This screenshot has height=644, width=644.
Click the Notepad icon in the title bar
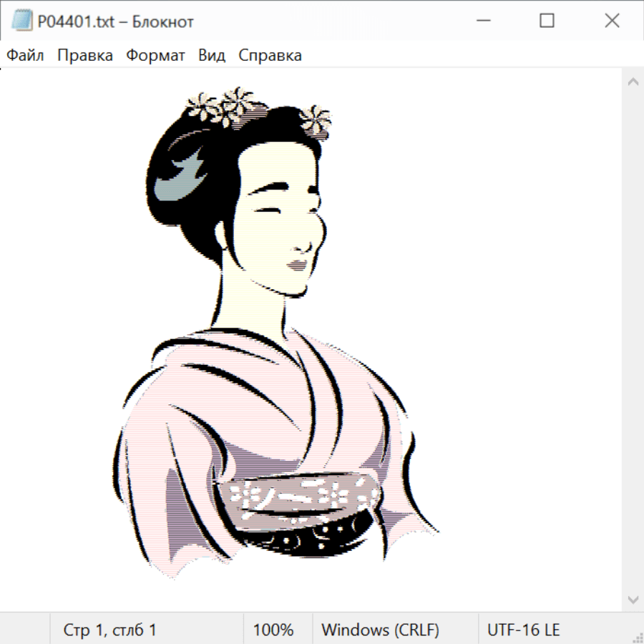point(21,21)
